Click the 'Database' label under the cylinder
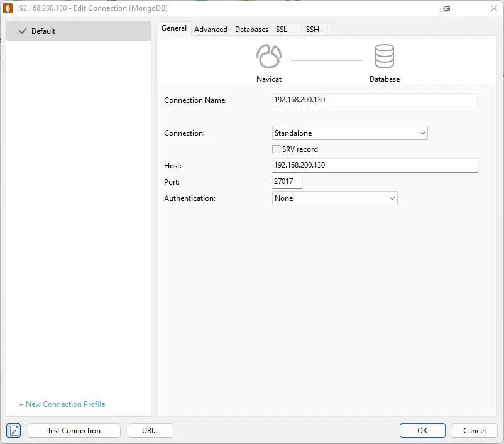This screenshot has width=504, height=444. [x=385, y=79]
